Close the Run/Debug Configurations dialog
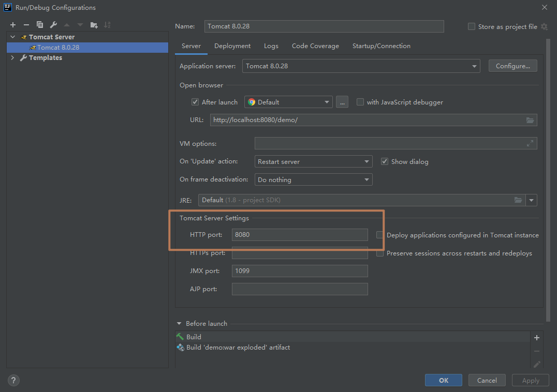 (545, 7)
